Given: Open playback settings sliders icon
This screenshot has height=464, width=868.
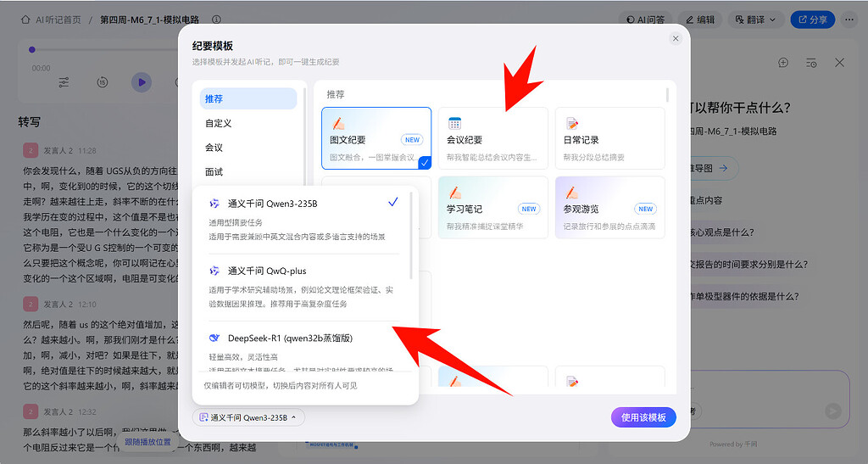Looking at the screenshot, I should click(64, 82).
